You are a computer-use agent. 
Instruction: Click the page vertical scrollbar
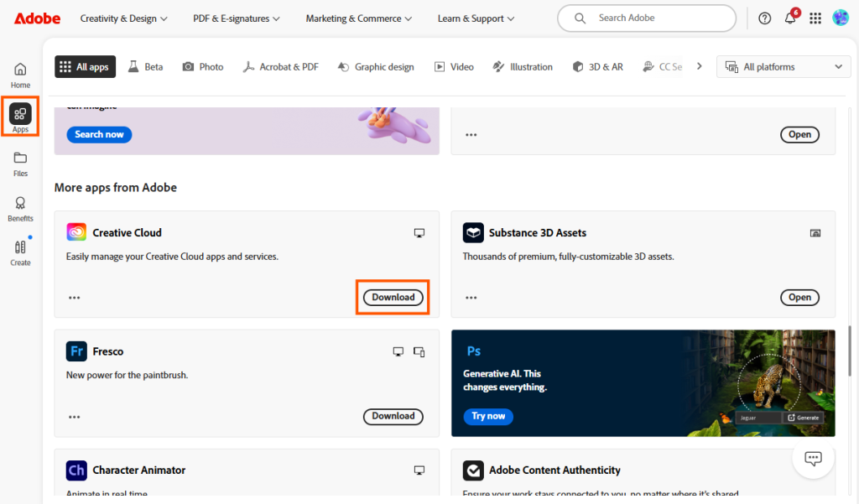coord(850,351)
